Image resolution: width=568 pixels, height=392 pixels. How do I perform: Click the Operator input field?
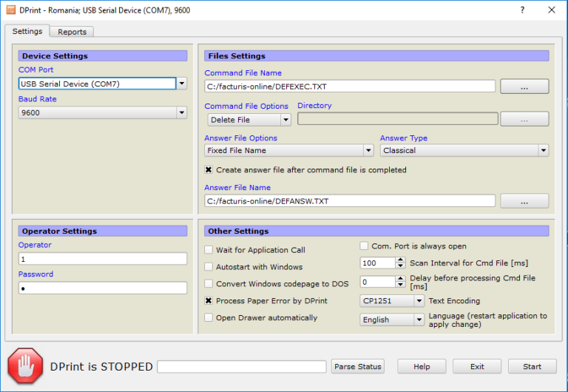[x=103, y=259]
